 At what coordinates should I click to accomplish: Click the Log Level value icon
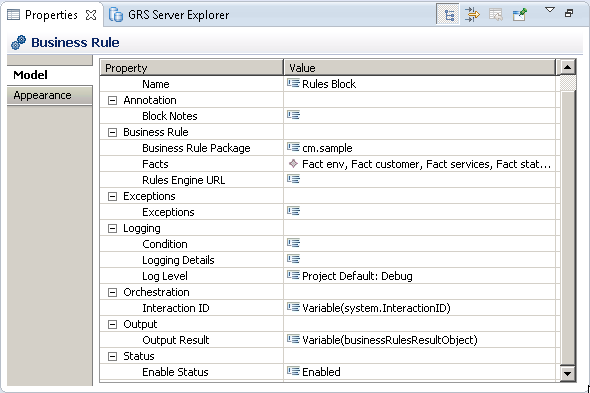[x=293, y=275]
